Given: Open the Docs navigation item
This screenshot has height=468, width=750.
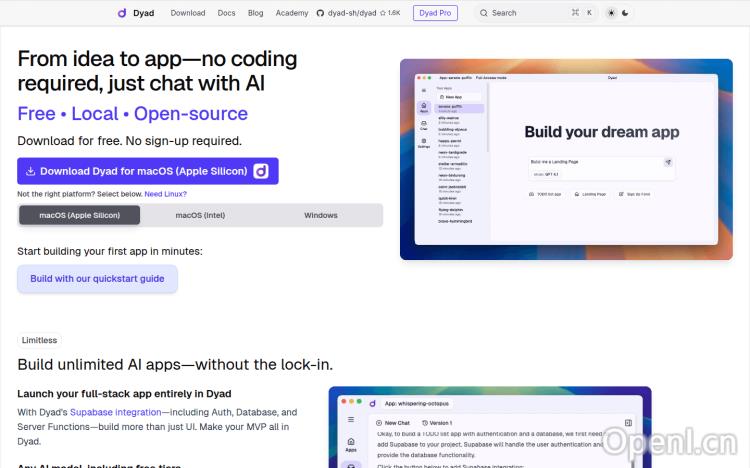Looking at the screenshot, I should point(226,13).
